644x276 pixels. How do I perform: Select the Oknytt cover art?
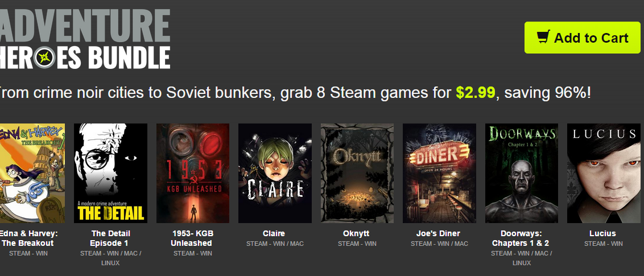click(x=357, y=174)
